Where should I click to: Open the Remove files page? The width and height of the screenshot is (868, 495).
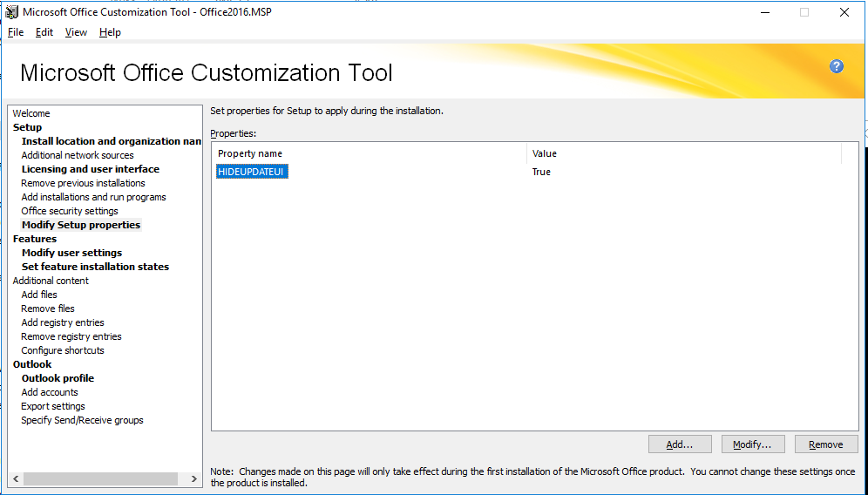tap(48, 309)
